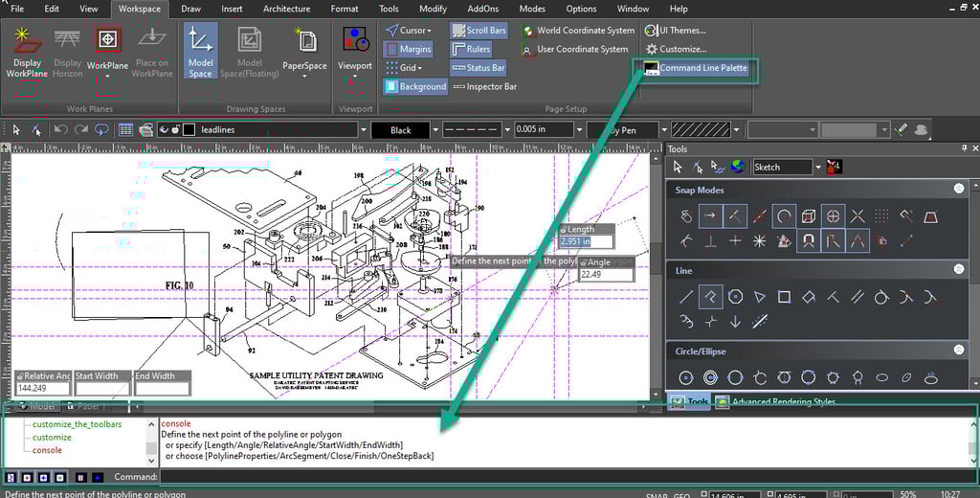Toggle the Rulers option
This screenshot has width=980, height=498.
(471, 49)
